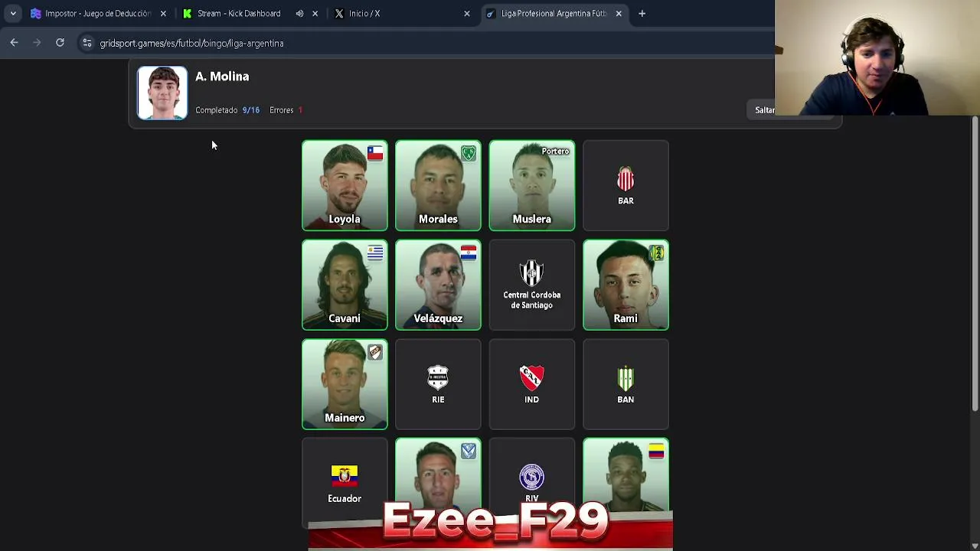This screenshot has width=980, height=551.
Task: Click the green club badge on Morales card
Action: click(x=469, y=153)
